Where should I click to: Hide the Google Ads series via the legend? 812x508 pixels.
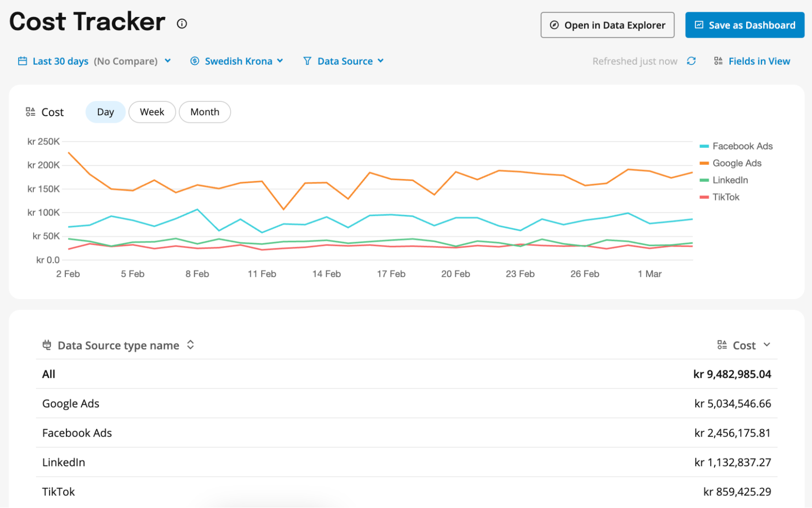click(x=736, y=163)
